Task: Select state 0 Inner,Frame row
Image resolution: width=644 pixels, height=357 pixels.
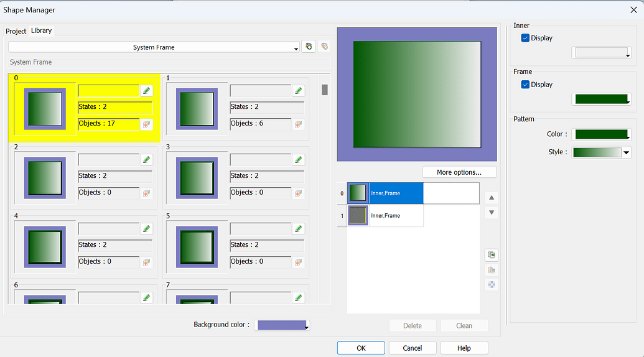Action: coord(385,193)
